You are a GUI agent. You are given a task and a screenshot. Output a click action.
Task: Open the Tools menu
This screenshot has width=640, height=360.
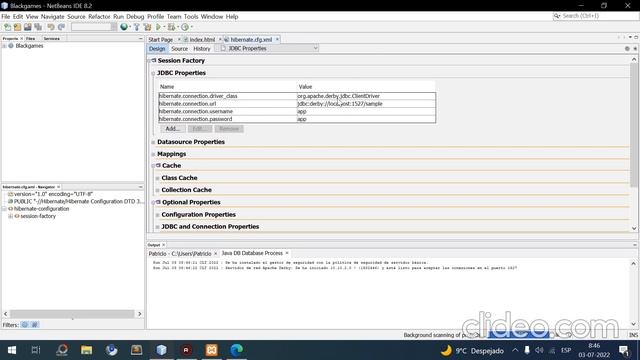pos(191,16)
